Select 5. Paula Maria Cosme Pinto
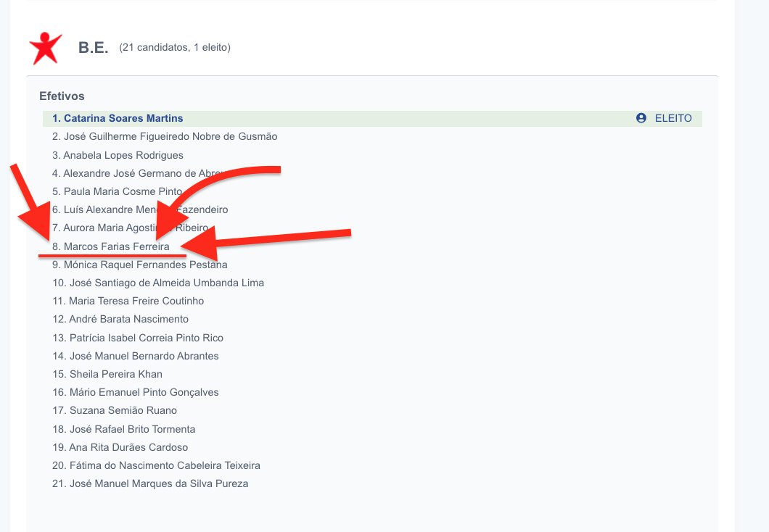 (x=118, y=191)
